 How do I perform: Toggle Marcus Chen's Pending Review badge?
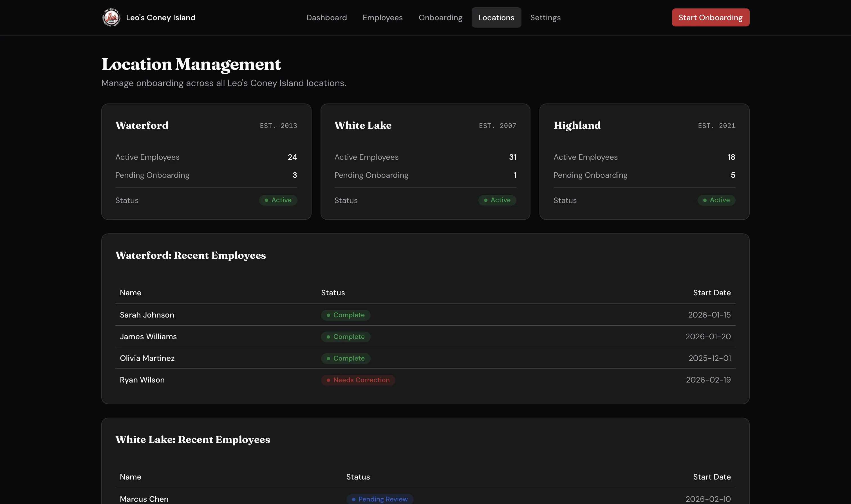tap(379, 499)
